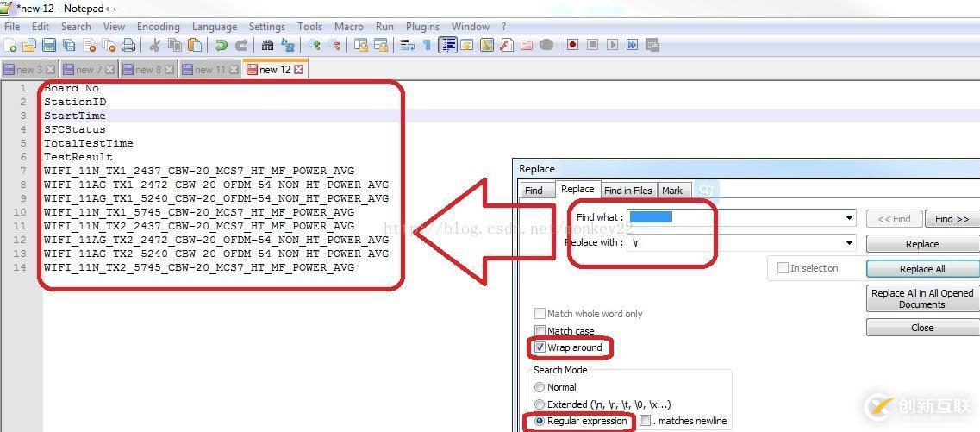Click the Cut scissors toolbar icon
Image resolution: width=980 pixels, height=432 pixels.
tap(155, 46)
